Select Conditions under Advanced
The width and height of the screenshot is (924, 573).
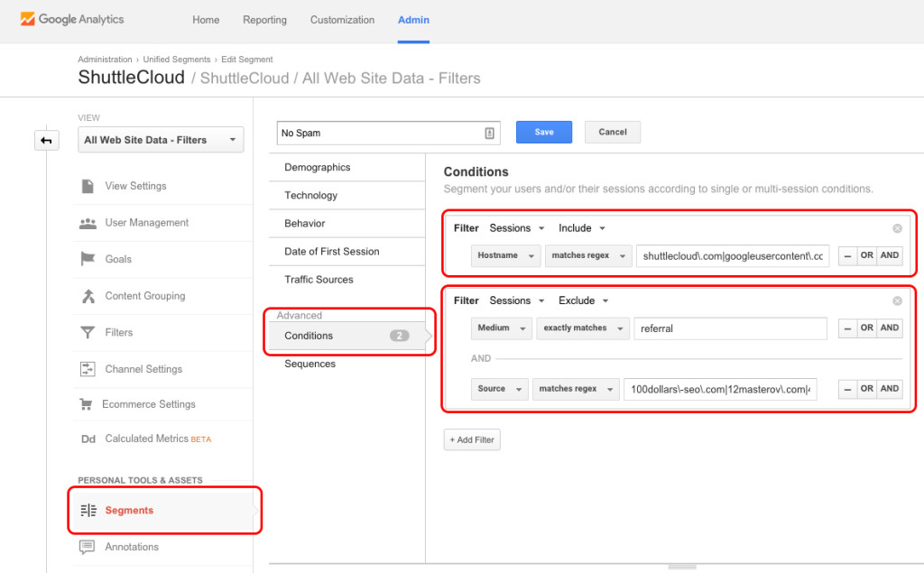tap(347, 336)
